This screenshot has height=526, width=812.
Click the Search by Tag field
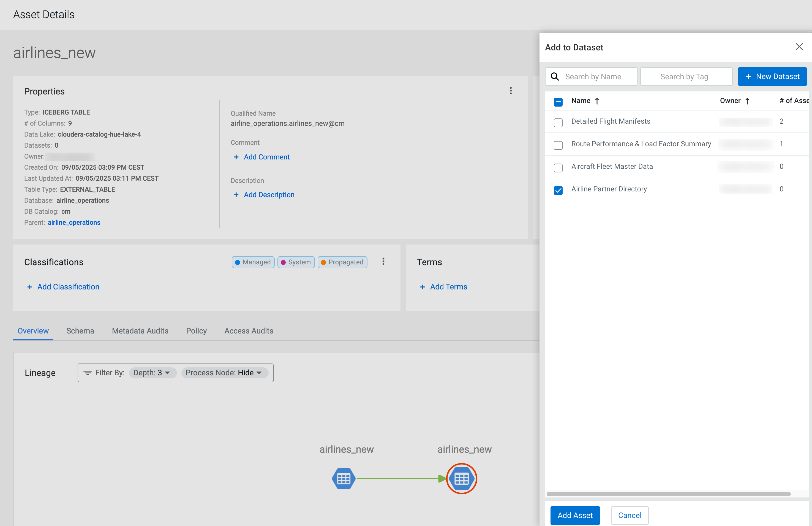pos(686,77)
